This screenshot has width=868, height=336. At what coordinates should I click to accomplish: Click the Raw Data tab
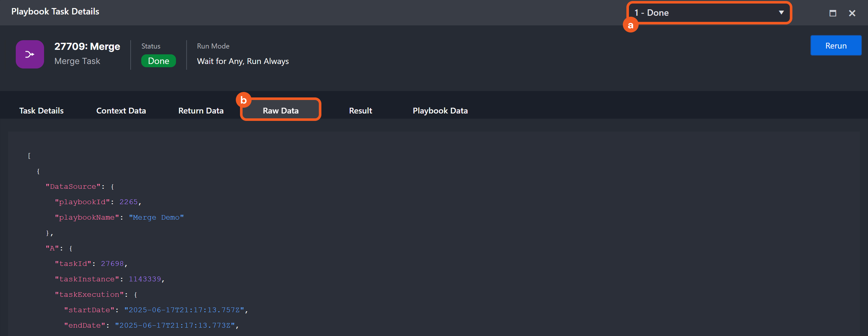[280, 111]
